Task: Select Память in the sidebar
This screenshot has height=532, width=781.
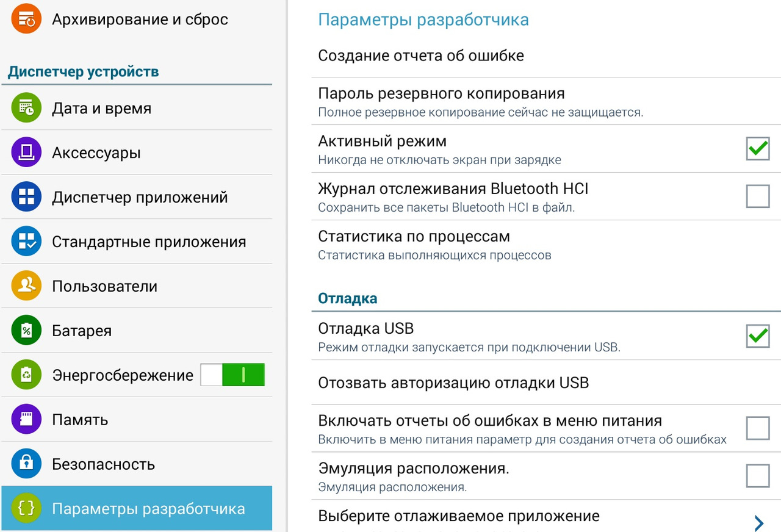Action: pyautogui.click(x=137, y=420)
